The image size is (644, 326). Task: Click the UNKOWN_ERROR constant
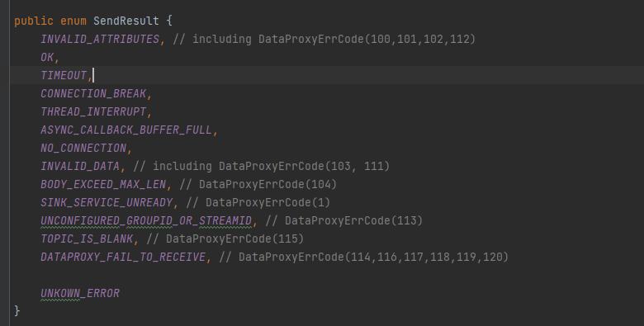click(80, 293)
